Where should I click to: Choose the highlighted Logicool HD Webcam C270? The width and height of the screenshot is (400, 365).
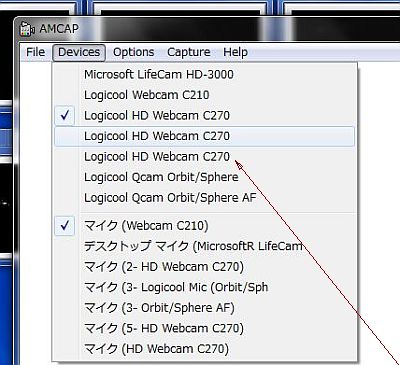(x=205, y=136)
